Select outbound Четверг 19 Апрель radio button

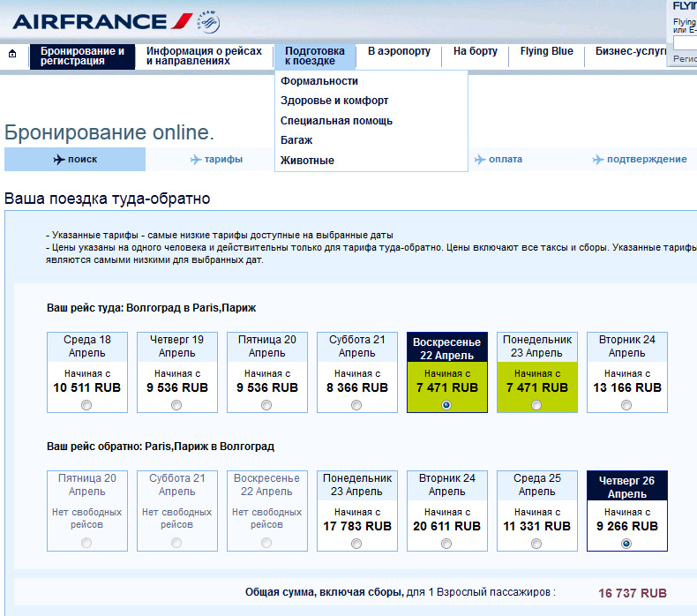176,405
